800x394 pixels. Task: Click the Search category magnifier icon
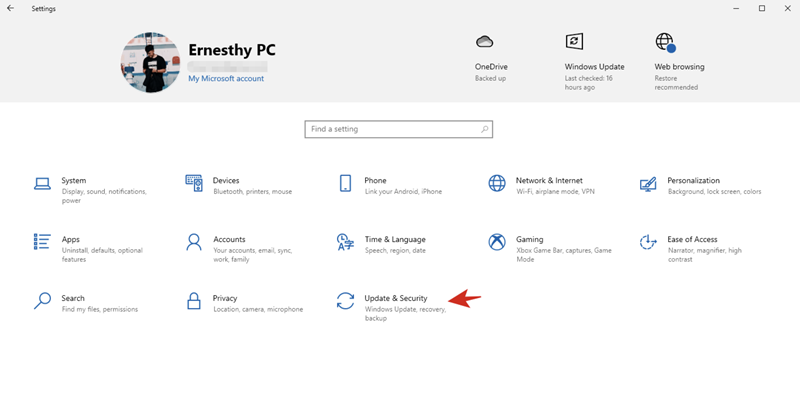point(42,301)
